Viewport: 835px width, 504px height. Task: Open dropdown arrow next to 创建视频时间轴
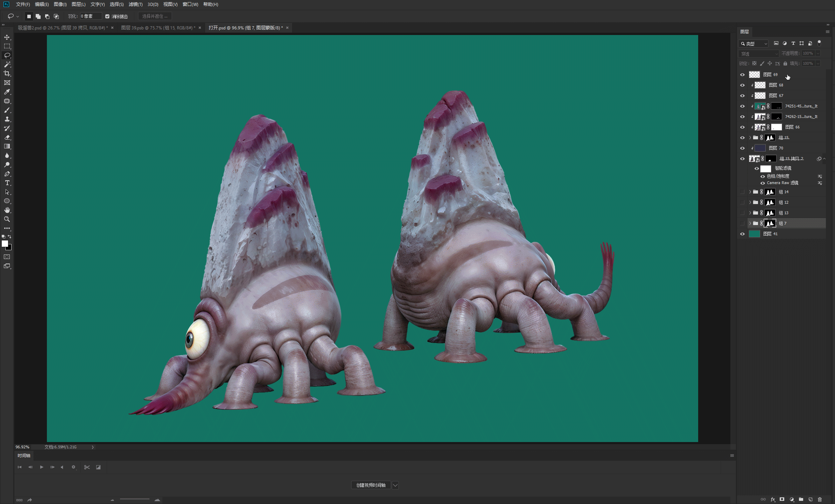point(395,485)
